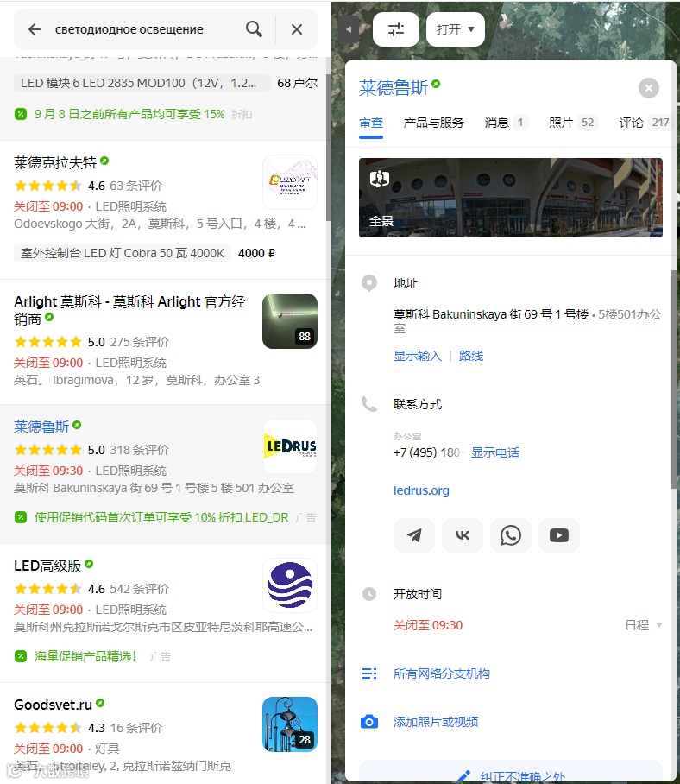This screenshot has width=680, height=784.
Task: Click the panorama street view icon
Action: coord(379,178)
